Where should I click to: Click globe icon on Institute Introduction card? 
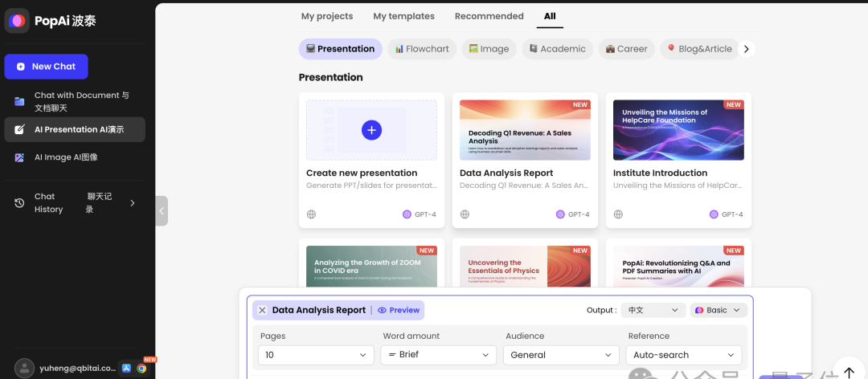coord(618,214)
